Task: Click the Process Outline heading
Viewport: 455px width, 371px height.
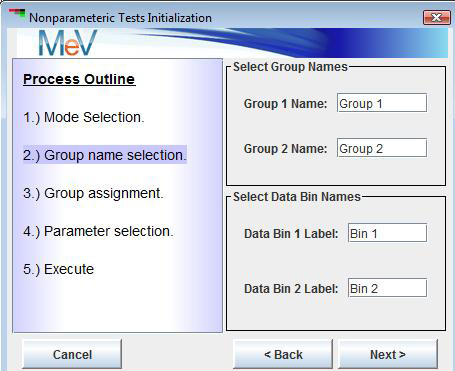Action: click(x=79, y=79)
